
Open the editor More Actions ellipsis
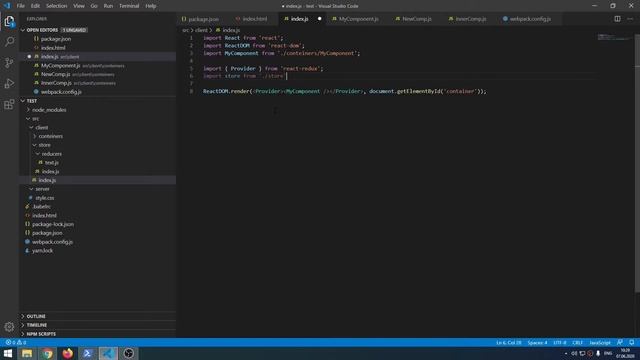tap(630, 19)
